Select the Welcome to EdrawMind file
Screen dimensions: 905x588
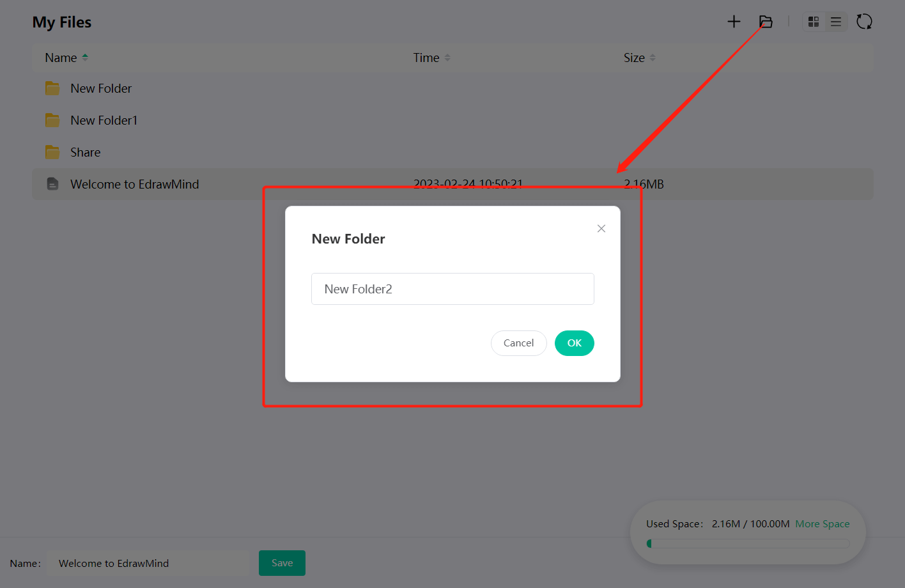click(452, 184)
